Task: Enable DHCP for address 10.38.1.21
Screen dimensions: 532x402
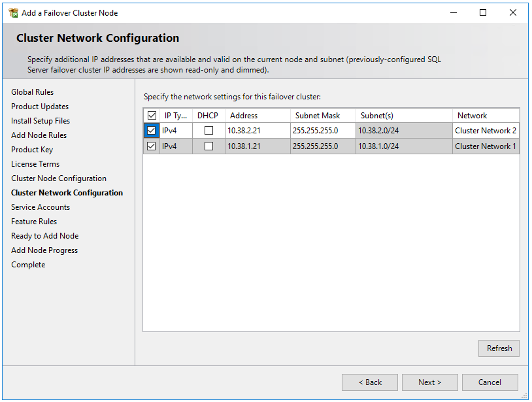Action: pyautogui.click(x=209, y=146)
